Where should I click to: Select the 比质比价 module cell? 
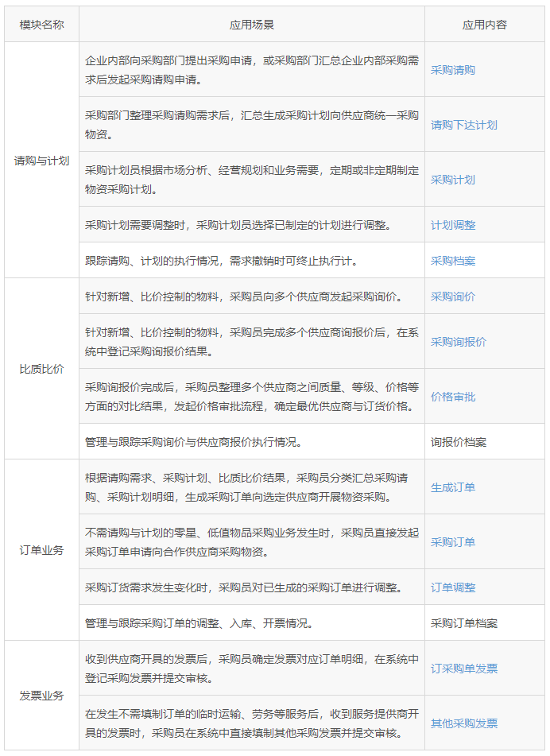point(41,370)
